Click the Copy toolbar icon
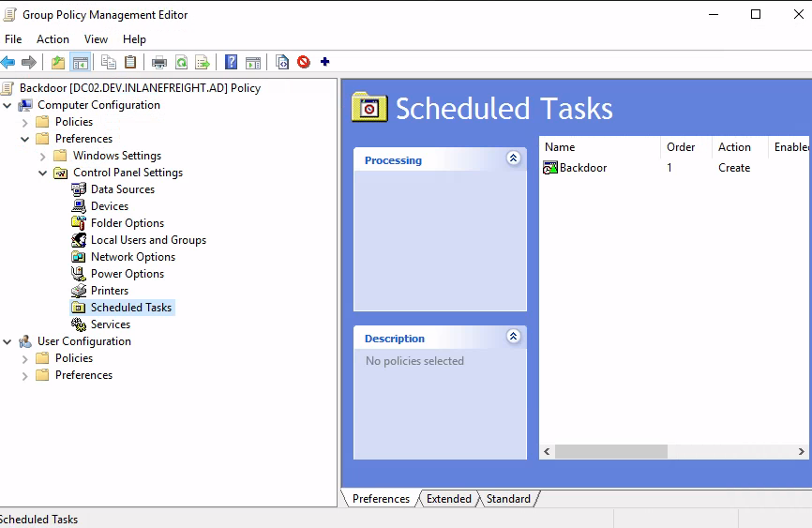 click(x=109, y=63)
